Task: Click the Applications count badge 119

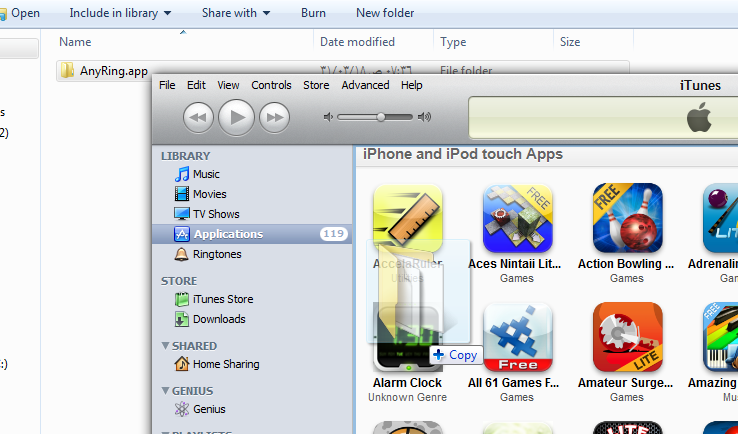Action: 334,233
